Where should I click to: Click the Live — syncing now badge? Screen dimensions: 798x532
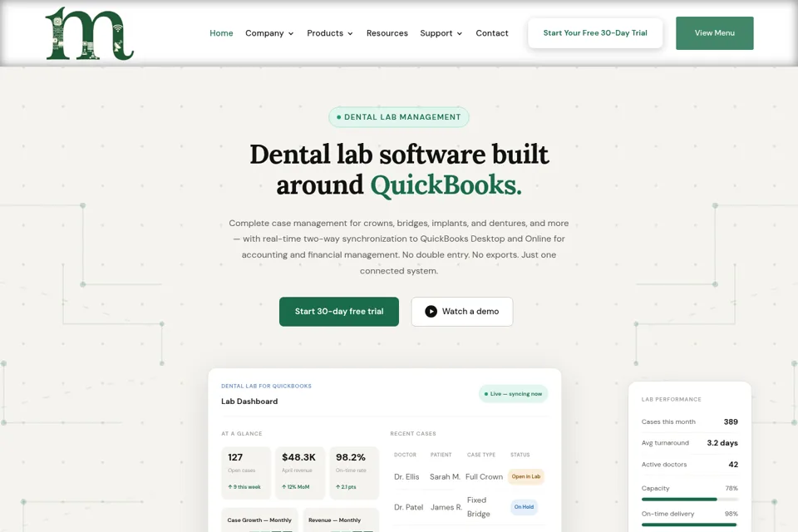click(x=513, y=394)
